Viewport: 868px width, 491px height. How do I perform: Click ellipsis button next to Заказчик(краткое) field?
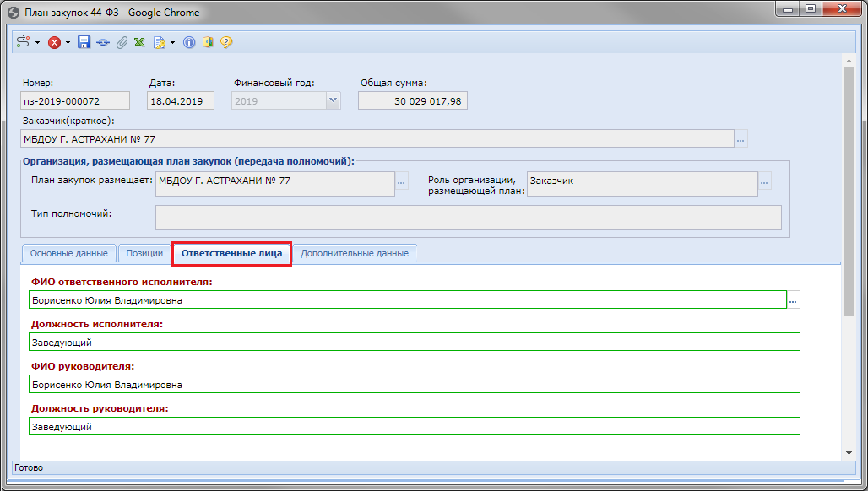741,139
